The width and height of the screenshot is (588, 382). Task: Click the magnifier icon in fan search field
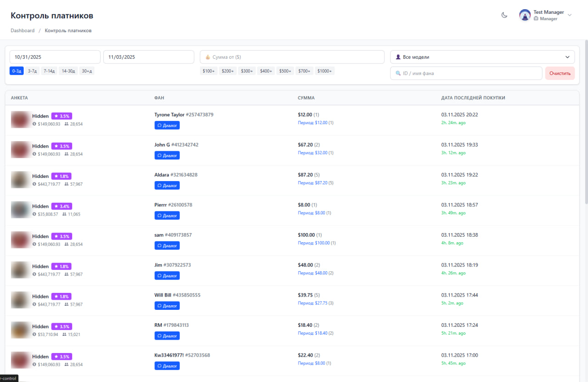(397, 73)
